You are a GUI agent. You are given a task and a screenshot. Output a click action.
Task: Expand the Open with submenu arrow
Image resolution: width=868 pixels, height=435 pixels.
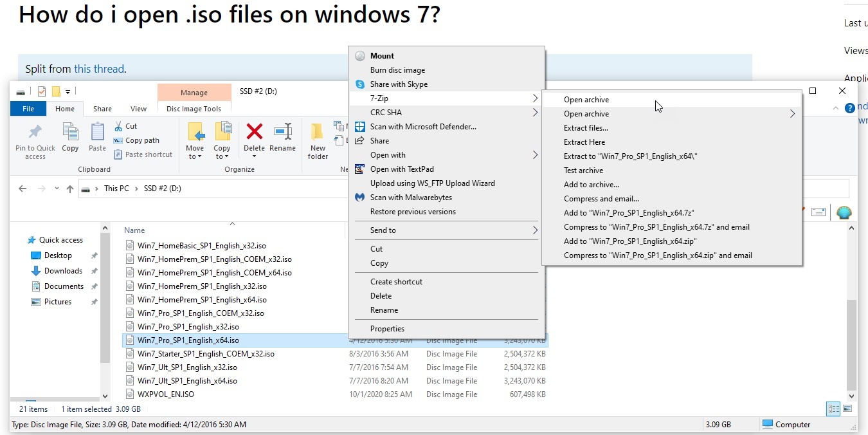(534, 154)
